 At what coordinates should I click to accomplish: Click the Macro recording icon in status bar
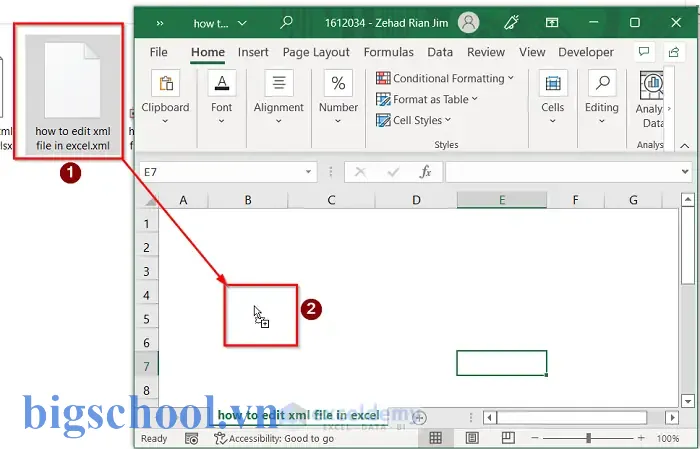[192, 439]
